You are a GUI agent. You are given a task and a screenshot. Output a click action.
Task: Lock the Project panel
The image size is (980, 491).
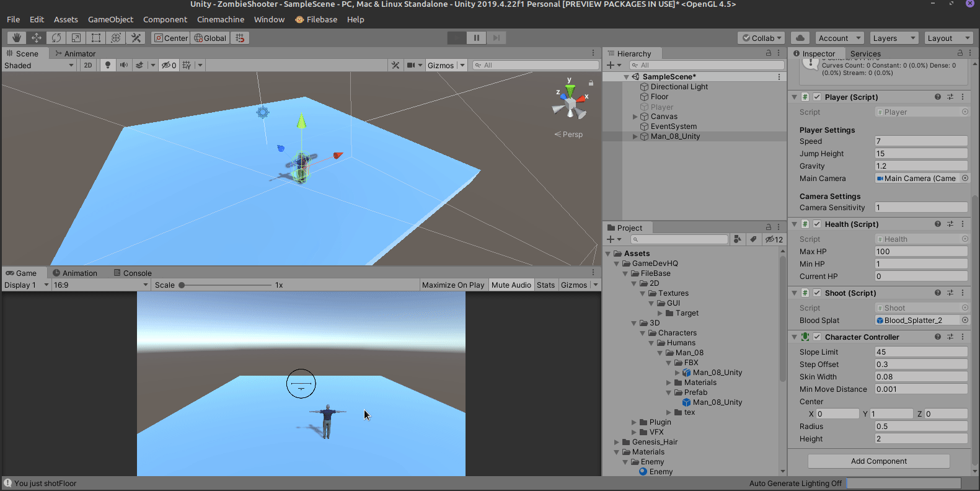coord(769,228)
